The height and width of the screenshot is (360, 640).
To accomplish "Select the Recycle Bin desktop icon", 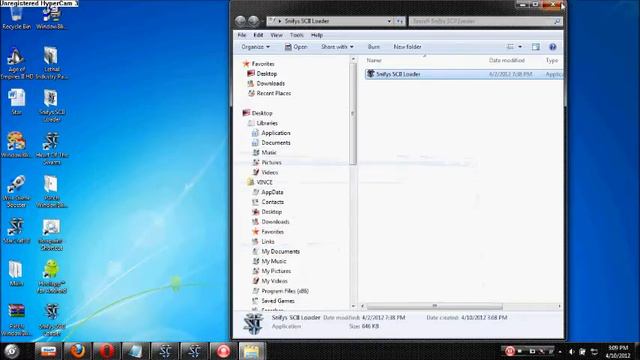I will click(16, 18).
